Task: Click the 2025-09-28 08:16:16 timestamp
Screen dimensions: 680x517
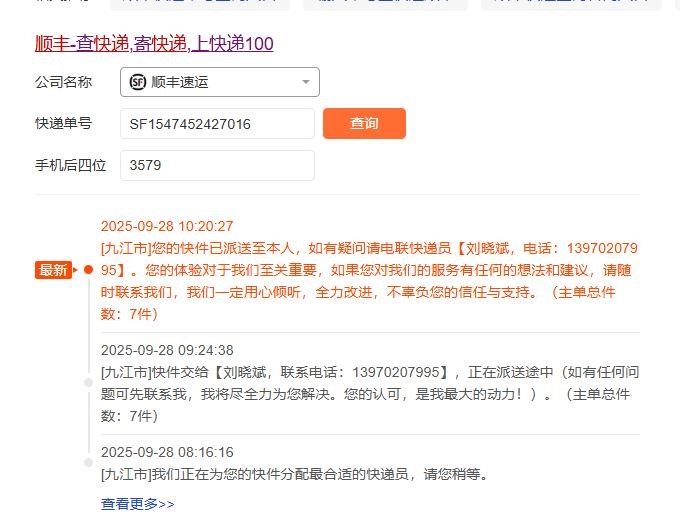Action: pos(167,452)
